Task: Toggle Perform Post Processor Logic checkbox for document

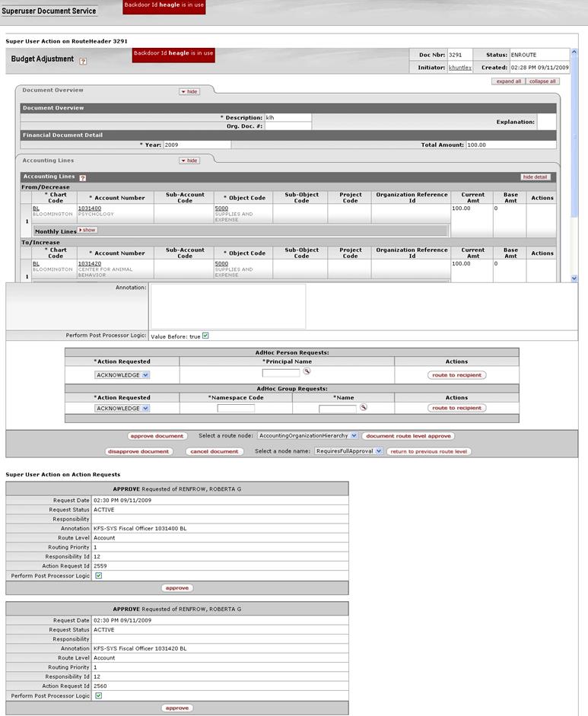Action: (205, 336)
